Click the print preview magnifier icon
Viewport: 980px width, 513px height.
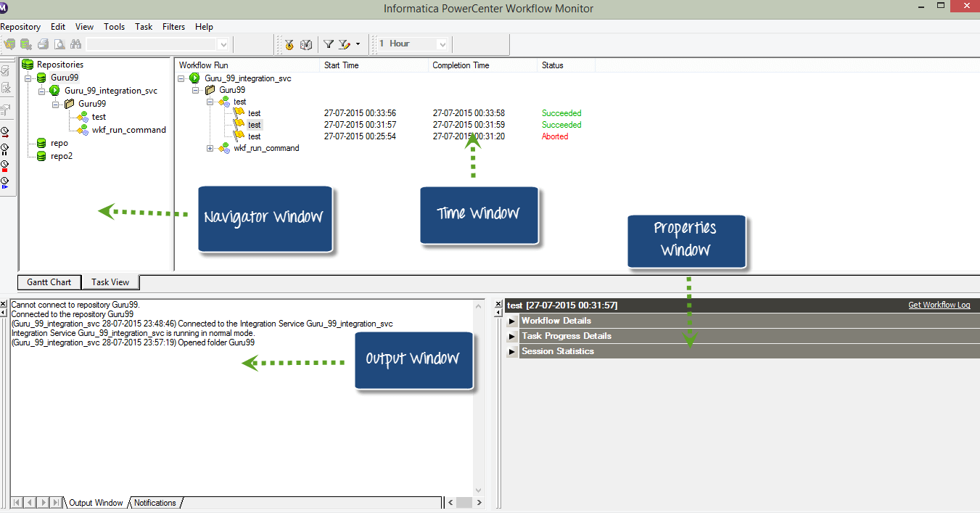coord(59,44)
